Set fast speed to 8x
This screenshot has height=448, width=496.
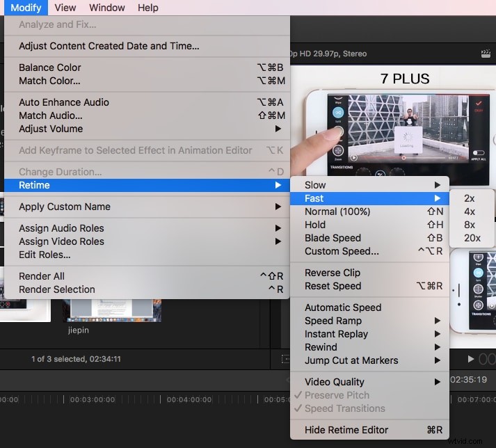click(x=472, y=225)
